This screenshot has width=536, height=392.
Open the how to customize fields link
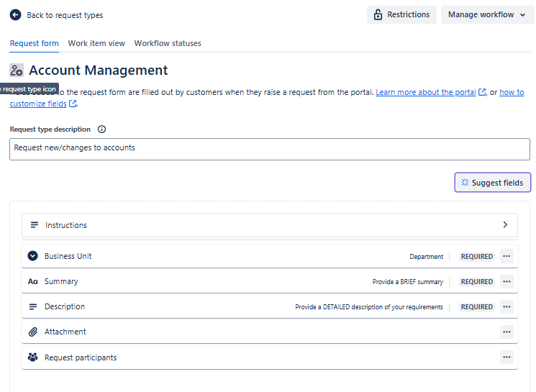pyautogui.click(x=512, y=92)
